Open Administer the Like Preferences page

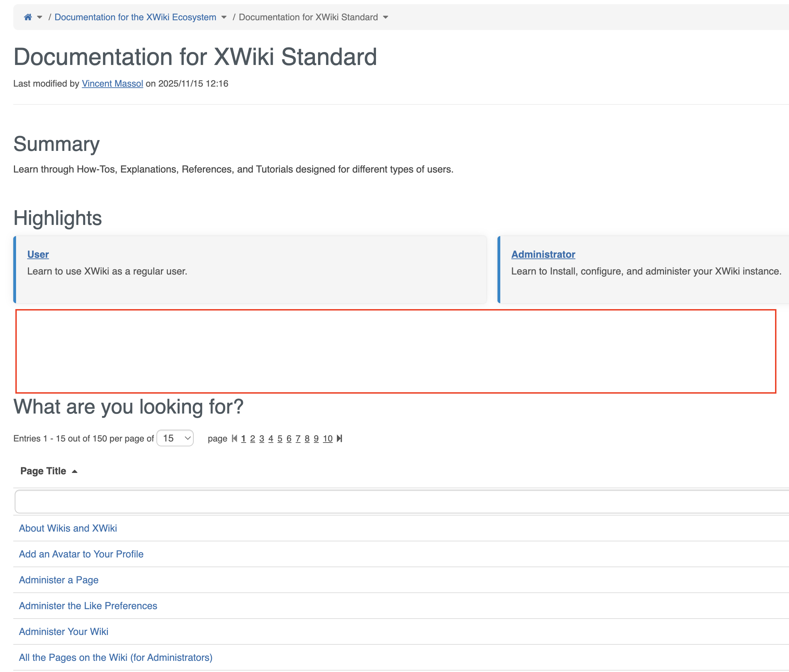[x=88, y=606]
